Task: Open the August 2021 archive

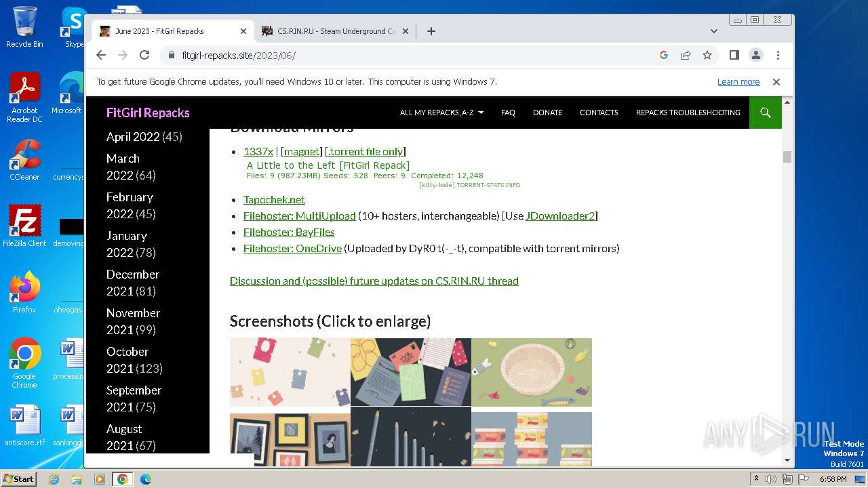Action: [124, 437]
